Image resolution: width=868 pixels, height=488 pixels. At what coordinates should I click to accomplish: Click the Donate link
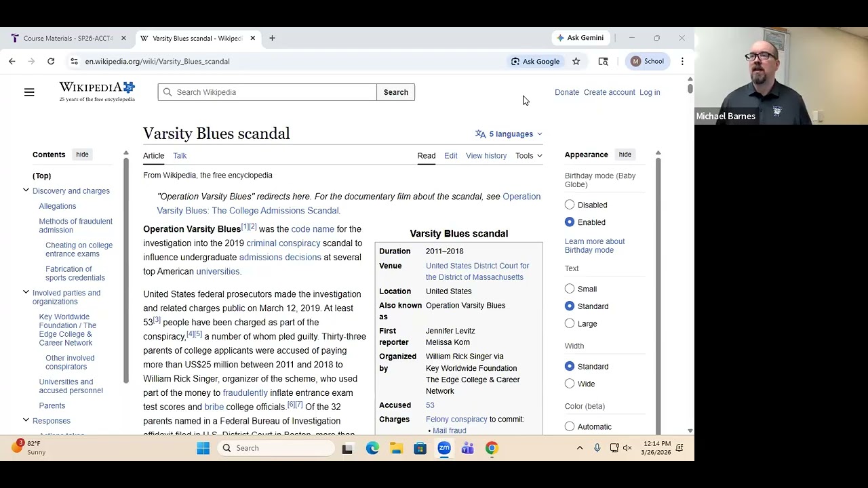pyautogui.click(x=567, y=92)
